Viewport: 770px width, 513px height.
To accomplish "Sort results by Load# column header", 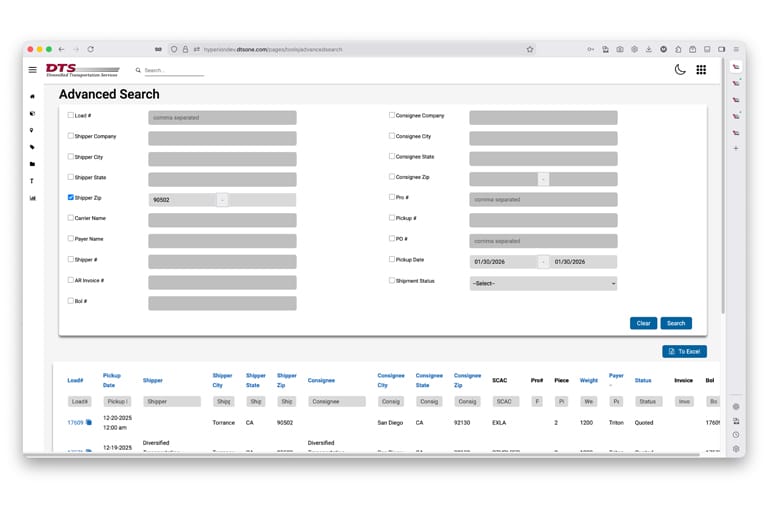I will [x=75, y=380].
